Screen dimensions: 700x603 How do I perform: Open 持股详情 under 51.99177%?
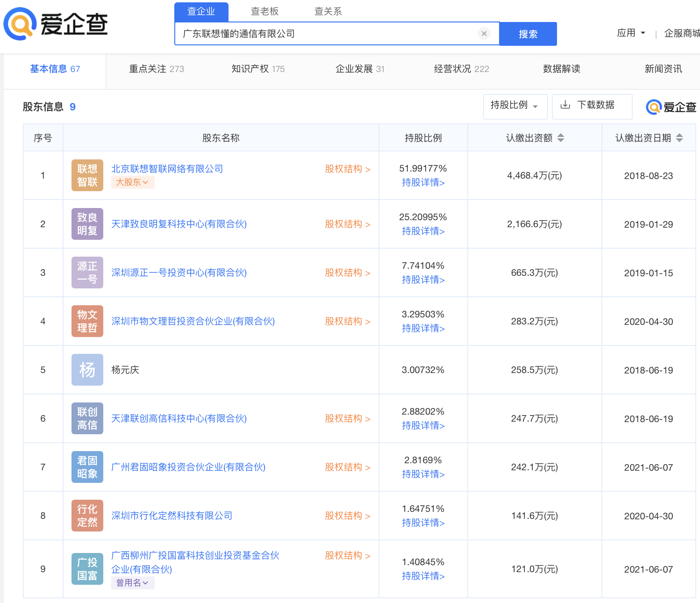[x=423, y=182]
